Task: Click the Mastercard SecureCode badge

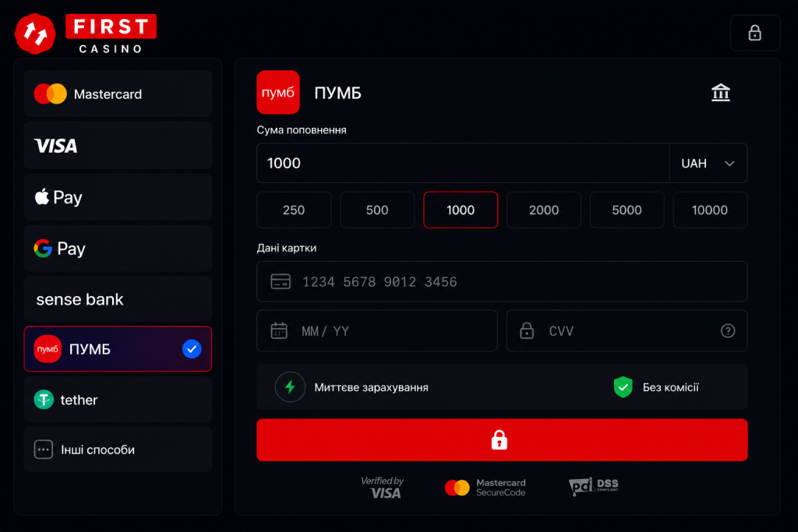Action: pyautogui.click(x=485, y=488)
